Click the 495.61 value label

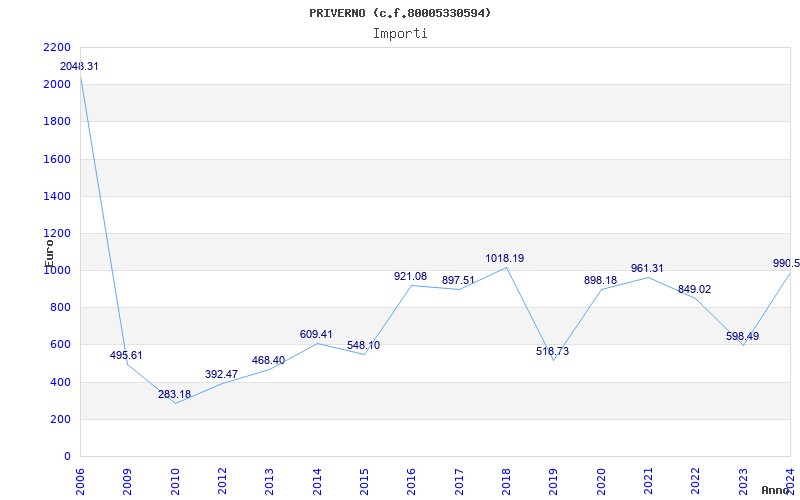coord(126,355)
